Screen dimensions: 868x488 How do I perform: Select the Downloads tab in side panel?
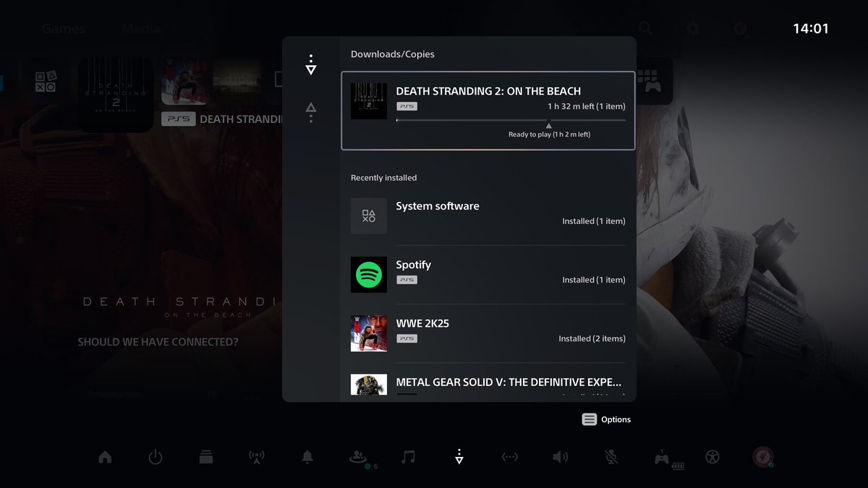pyautogui.click(x=311, y=64)
